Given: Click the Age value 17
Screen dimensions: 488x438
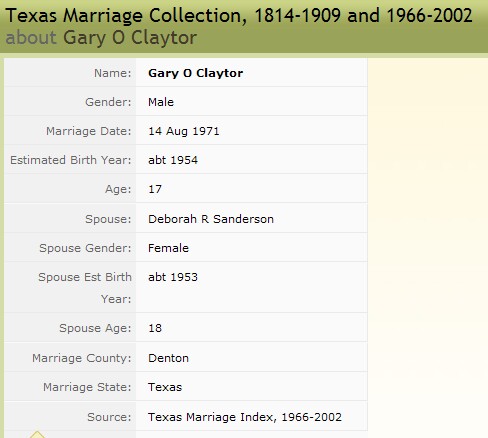Looking at the screenshot, I should click(x=155, y=189).
